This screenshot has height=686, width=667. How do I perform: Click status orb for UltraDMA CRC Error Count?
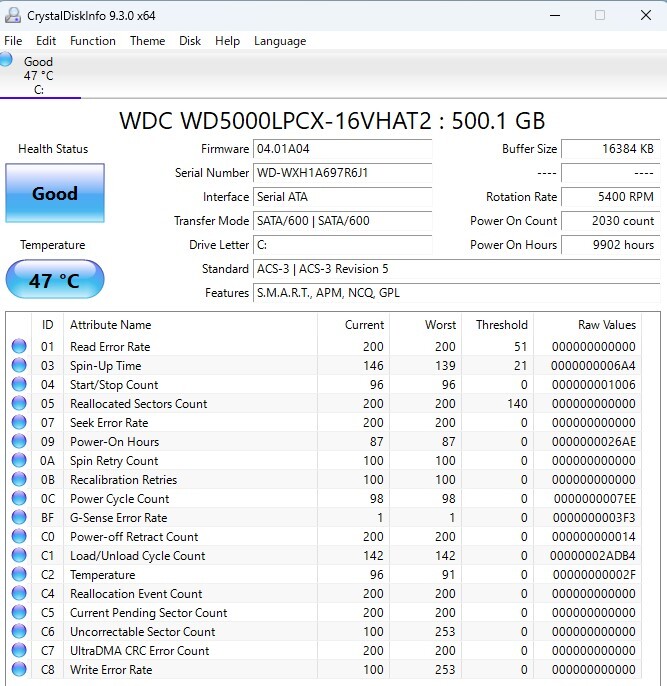pyautogui.click(x=19, y=650)
